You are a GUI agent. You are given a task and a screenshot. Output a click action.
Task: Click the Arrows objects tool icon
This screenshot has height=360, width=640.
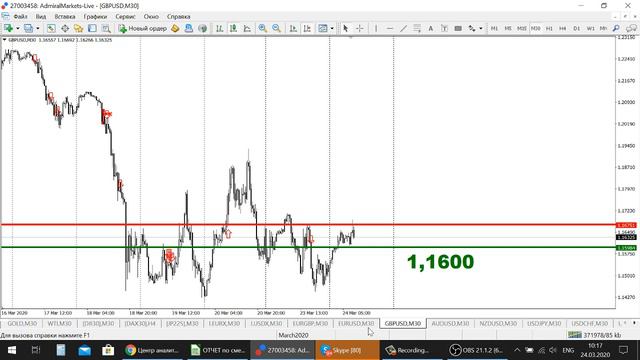point(472,28)
